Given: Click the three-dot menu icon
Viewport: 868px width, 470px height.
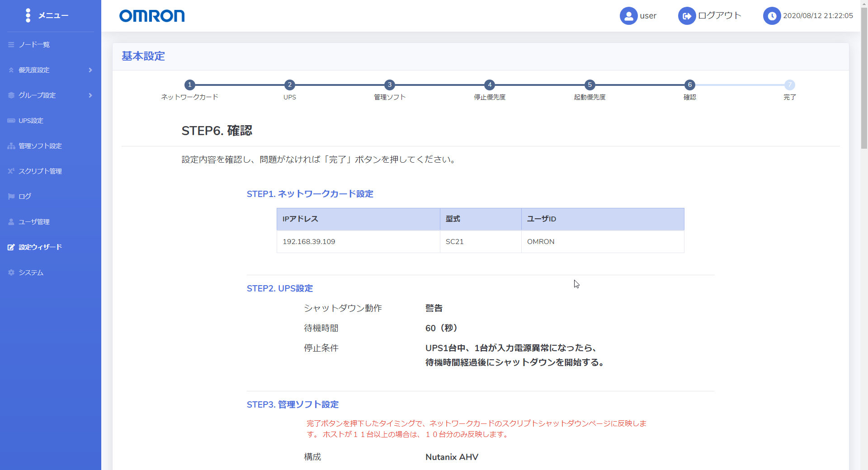Looking at the screenshot, I should click(28, 15).
